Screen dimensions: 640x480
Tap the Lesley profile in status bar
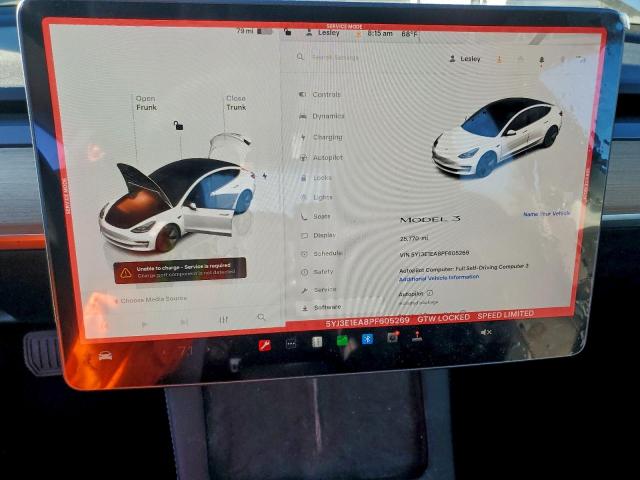323,33
